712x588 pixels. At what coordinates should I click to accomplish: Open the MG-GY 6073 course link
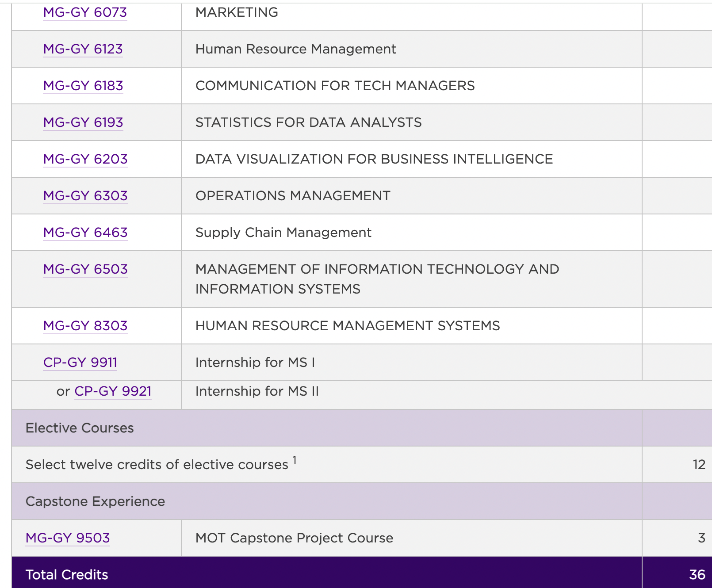tap(85, 12)
